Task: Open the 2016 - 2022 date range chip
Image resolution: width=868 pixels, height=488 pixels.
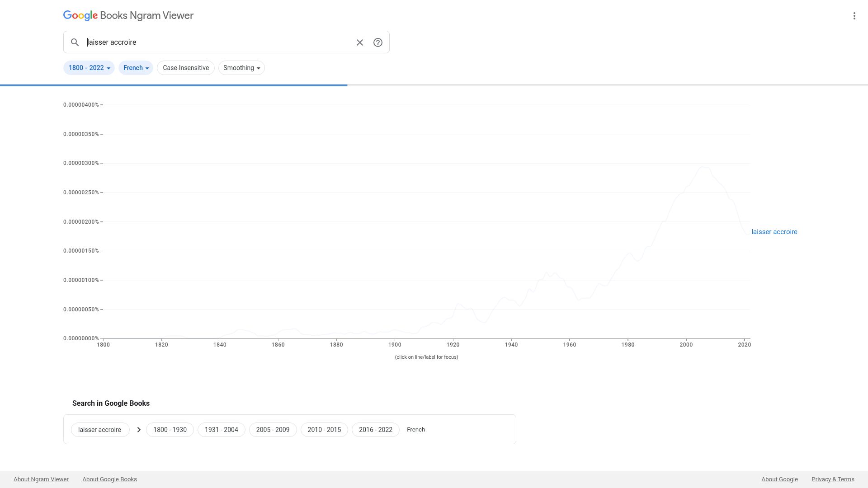Action: pyautogui.click(x=375, y=430)
